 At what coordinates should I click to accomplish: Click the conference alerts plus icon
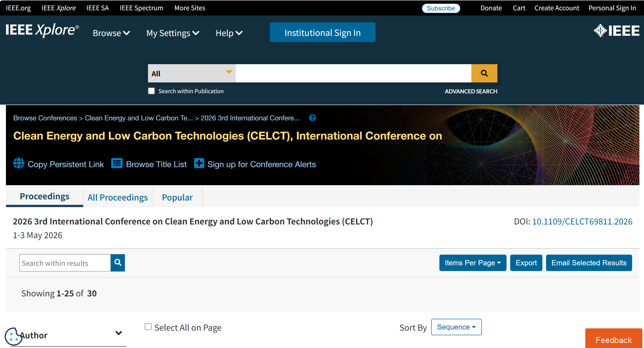pos(199,163)
